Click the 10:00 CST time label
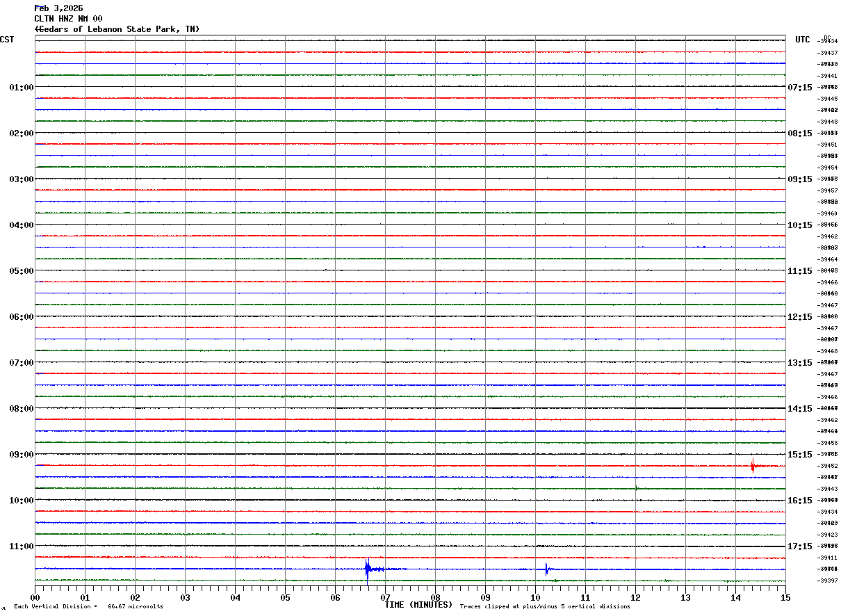The image size is (841, 616). click(x=22, y=500)
